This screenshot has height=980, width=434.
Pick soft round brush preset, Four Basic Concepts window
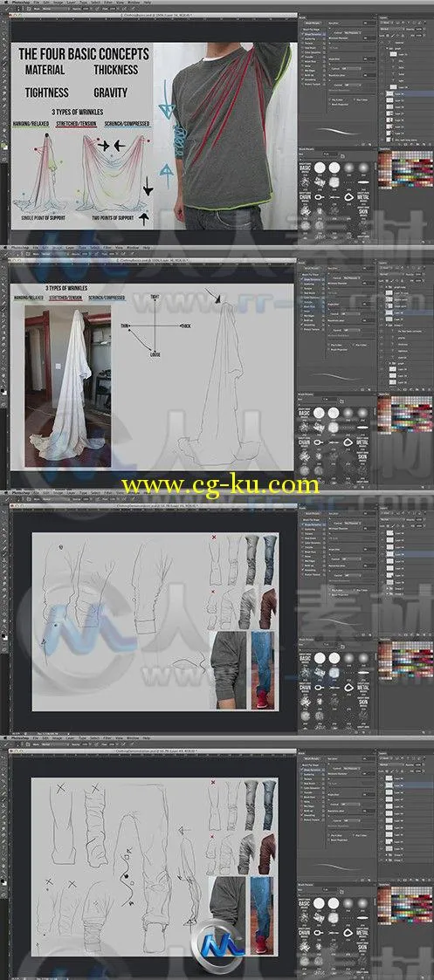(348, 168)
